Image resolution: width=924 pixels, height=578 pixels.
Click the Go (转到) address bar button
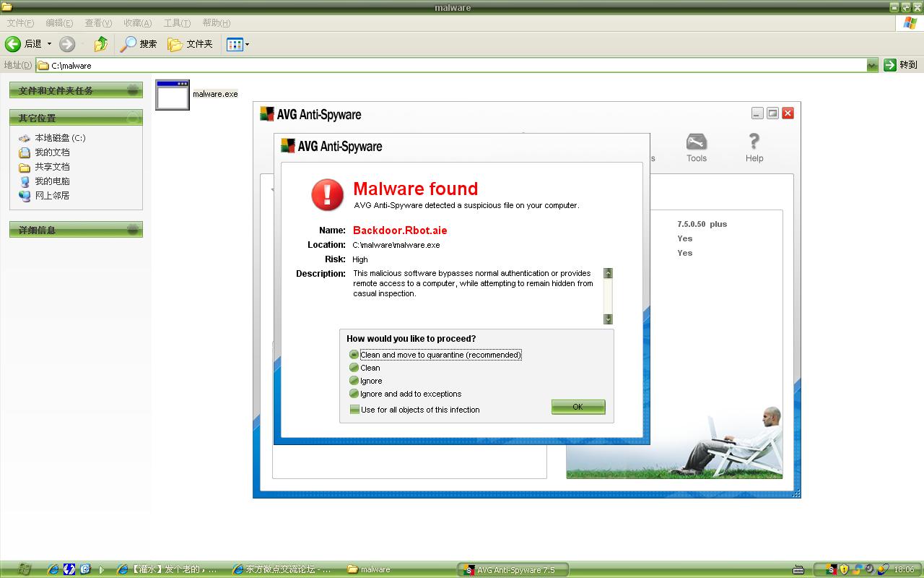pyautogui.click(x=900, y=65)
